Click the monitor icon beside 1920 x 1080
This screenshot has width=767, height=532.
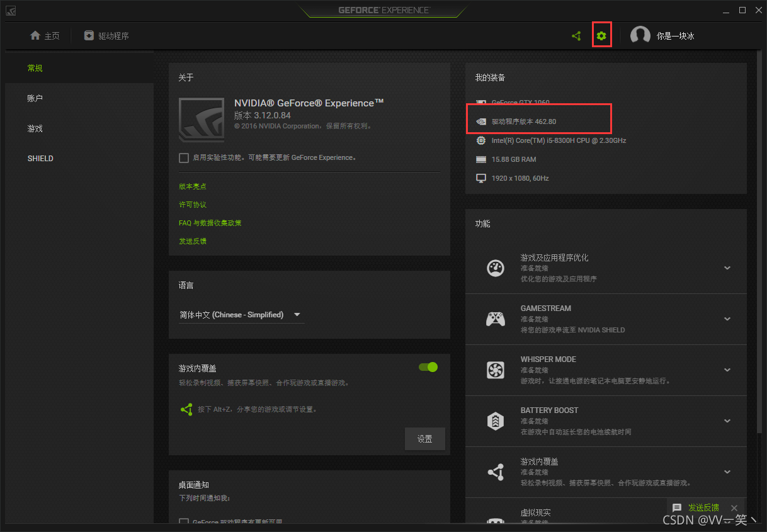click(481, 178)
